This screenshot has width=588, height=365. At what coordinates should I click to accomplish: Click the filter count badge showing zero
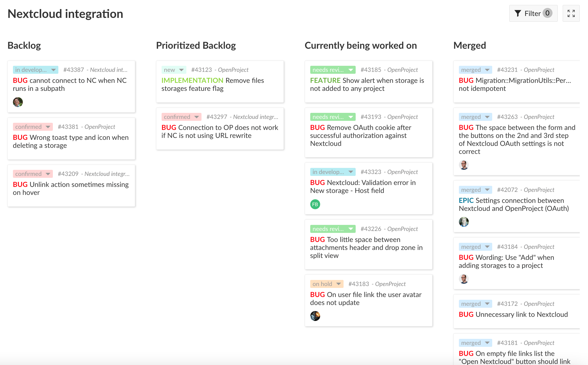coord(547,13)
